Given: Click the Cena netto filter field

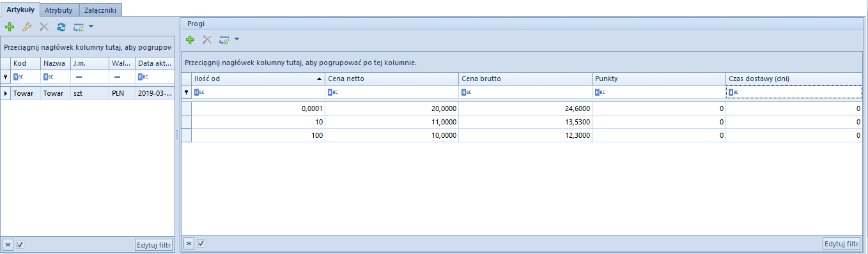Looking at the screenshot, I should [392, 92].
